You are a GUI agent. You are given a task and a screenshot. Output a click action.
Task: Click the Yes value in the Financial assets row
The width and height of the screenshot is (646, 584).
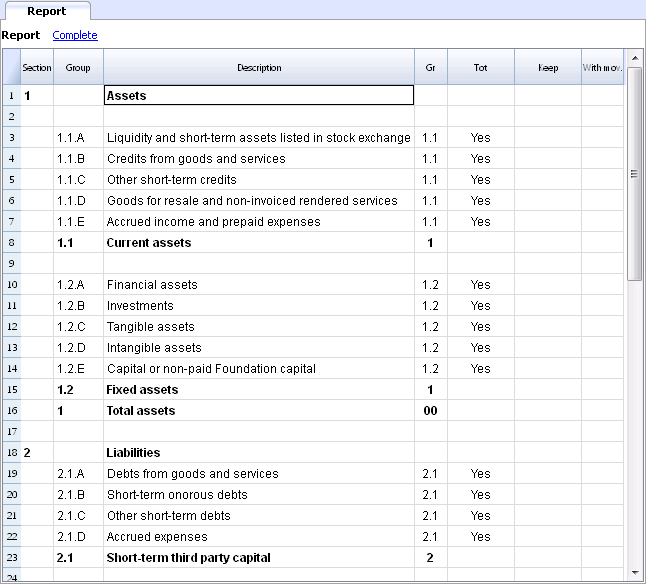point(480,285)
